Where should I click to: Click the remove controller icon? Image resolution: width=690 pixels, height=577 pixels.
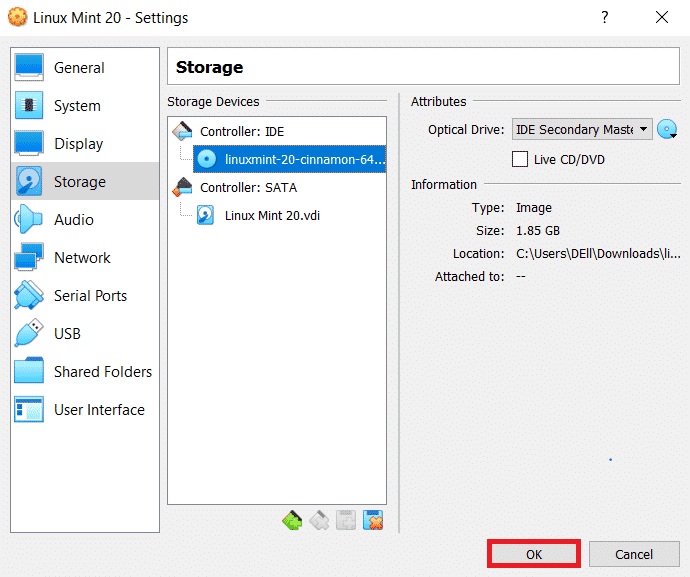pos(319,520)
